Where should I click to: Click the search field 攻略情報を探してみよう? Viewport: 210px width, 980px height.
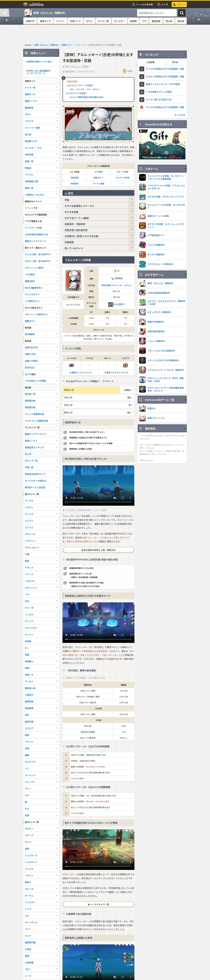157,13
